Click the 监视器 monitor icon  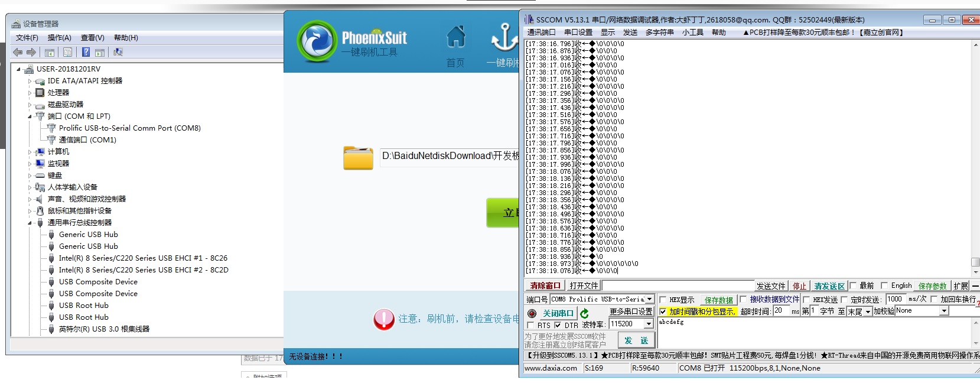(40, 164)
